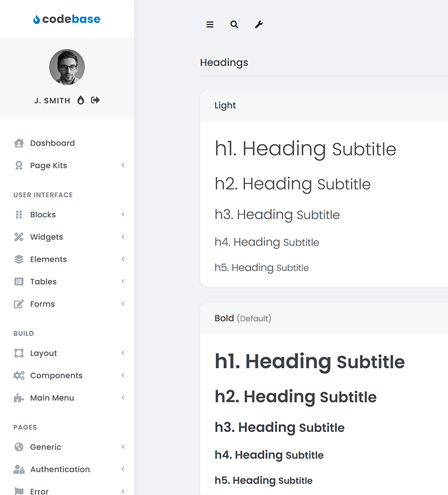Click the codebase logo

pos(66,18)
